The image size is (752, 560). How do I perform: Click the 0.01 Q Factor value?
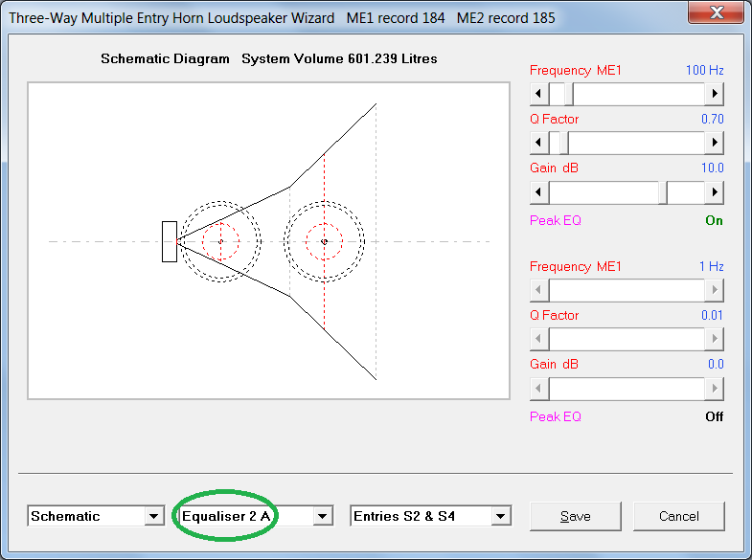pyautogui.click(x=712, y=316)
